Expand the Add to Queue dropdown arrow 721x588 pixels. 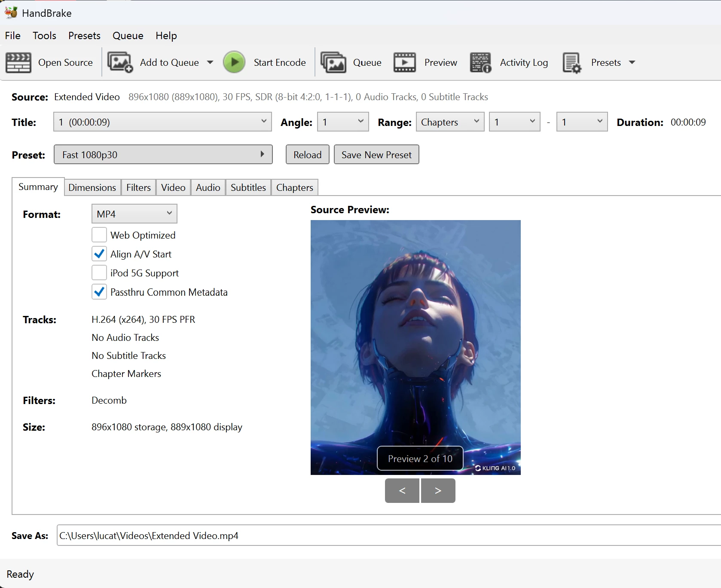point(210,62)
